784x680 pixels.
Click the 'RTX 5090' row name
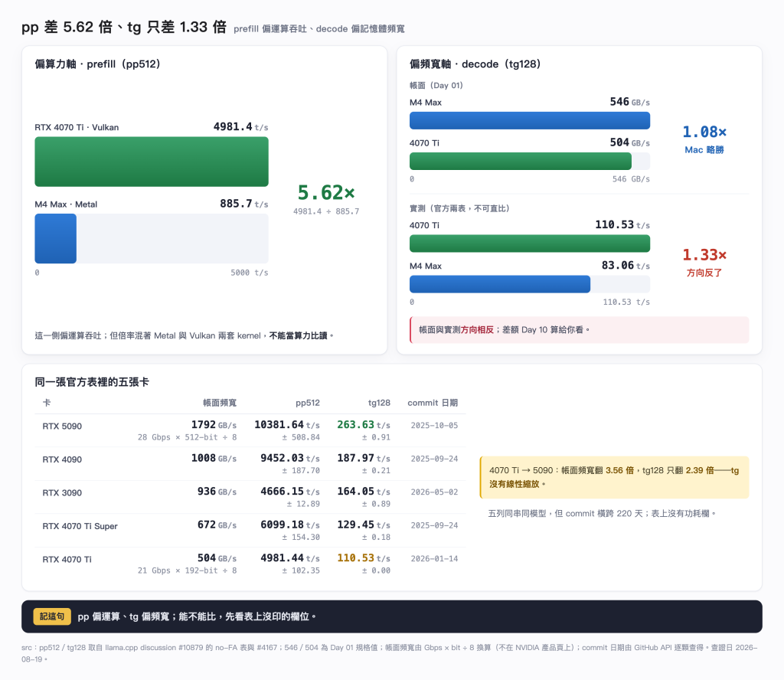[x=62, y=427]
